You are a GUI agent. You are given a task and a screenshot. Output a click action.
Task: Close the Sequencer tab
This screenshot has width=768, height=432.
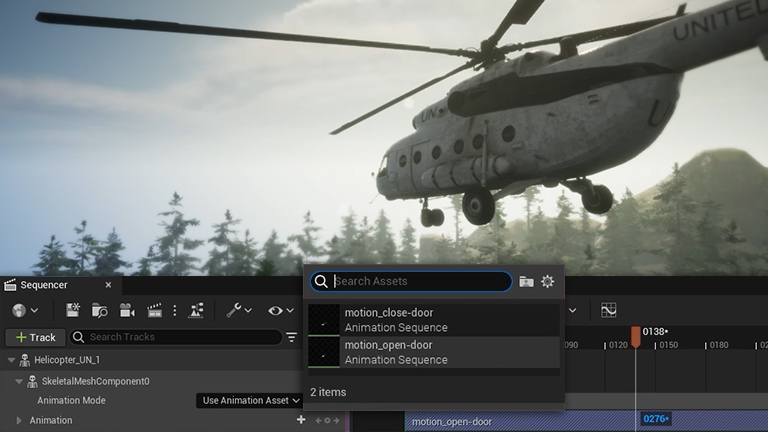108,285
